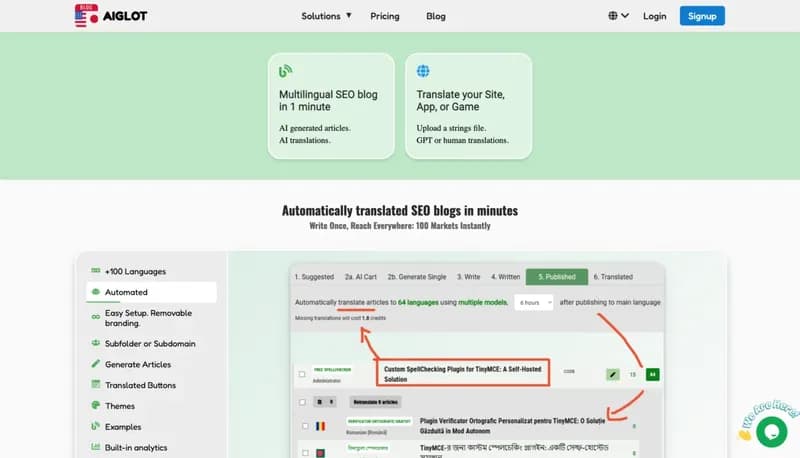Switch to the 2b. Generate Single tab

(x=417, y=276)
